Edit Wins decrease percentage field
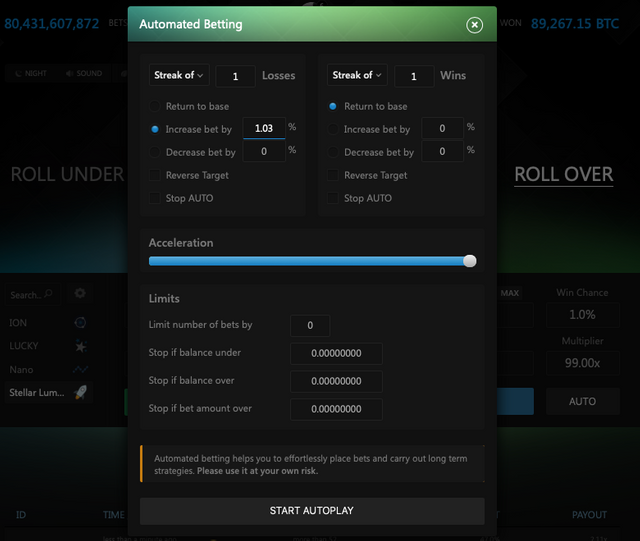 click(442, 151)
